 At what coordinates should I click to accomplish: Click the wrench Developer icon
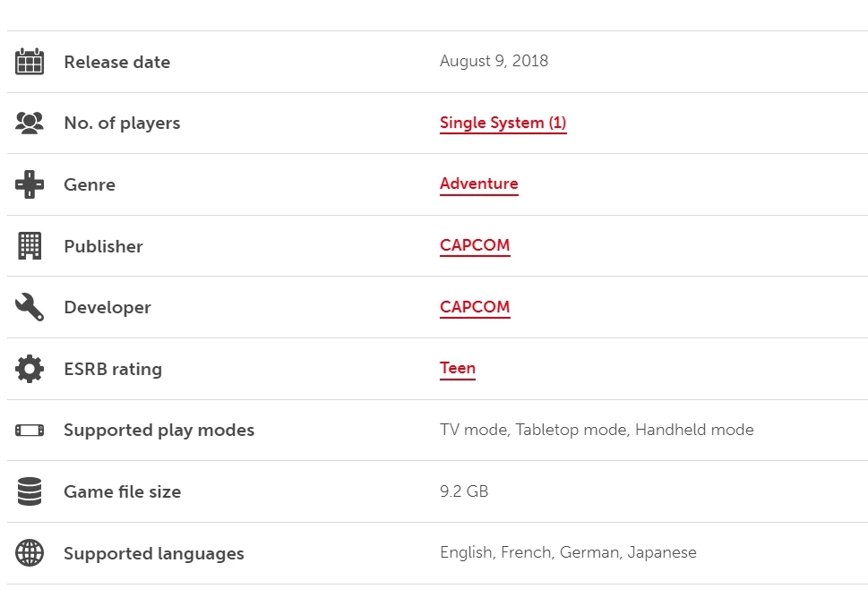pos(30,307)
